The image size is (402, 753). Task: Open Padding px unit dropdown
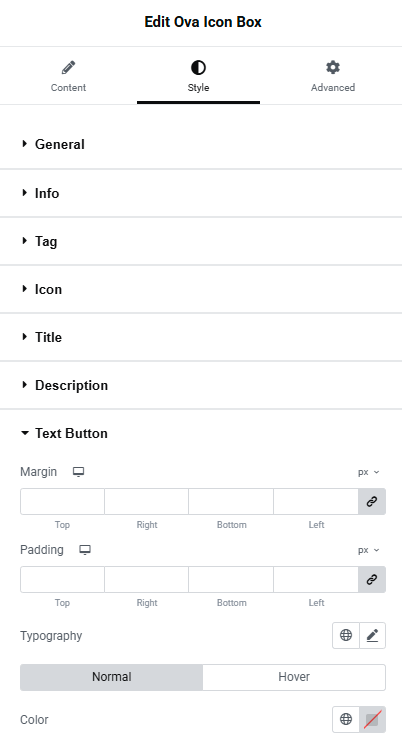click(x=368, y=550)
